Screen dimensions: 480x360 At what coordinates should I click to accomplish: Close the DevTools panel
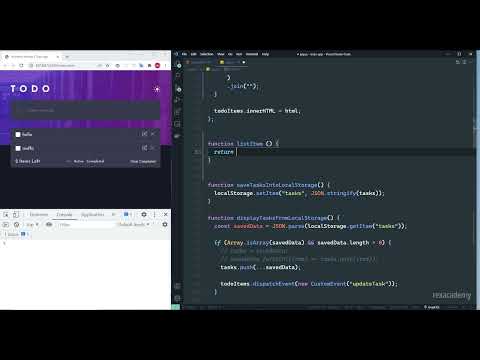166,215
